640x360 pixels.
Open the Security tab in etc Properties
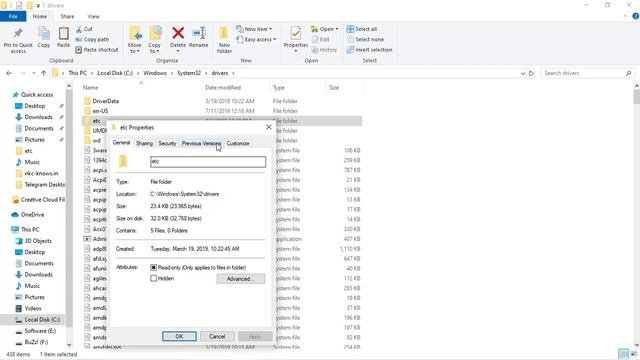[167, 143]
